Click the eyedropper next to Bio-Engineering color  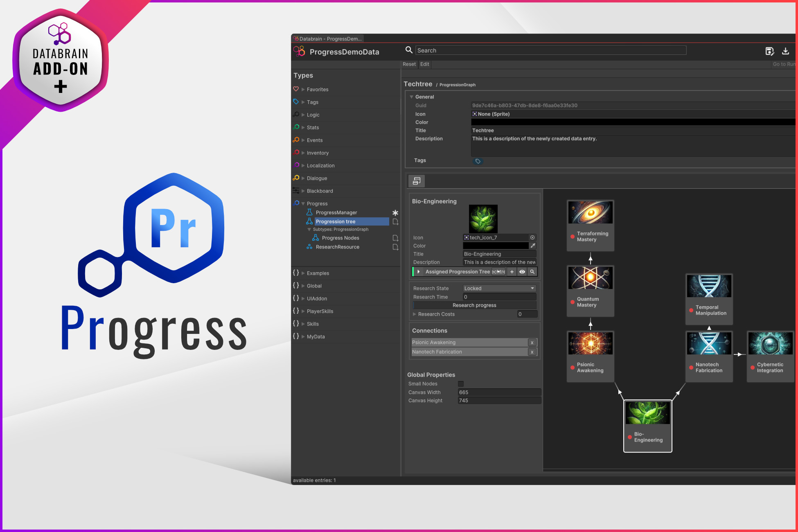(532, 246)
